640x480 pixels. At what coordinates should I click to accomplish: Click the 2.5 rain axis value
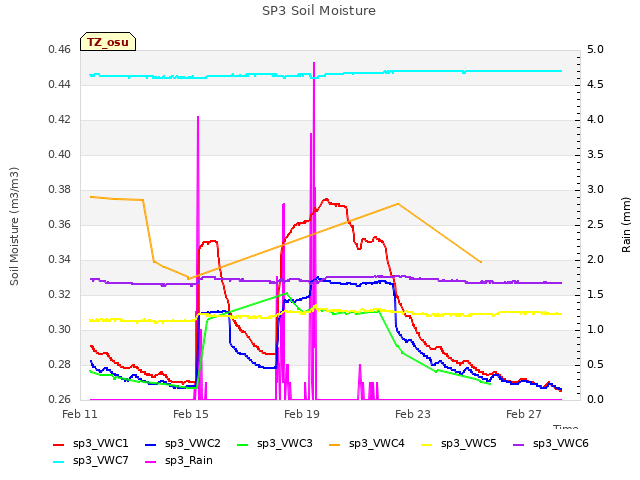point(596,225)
